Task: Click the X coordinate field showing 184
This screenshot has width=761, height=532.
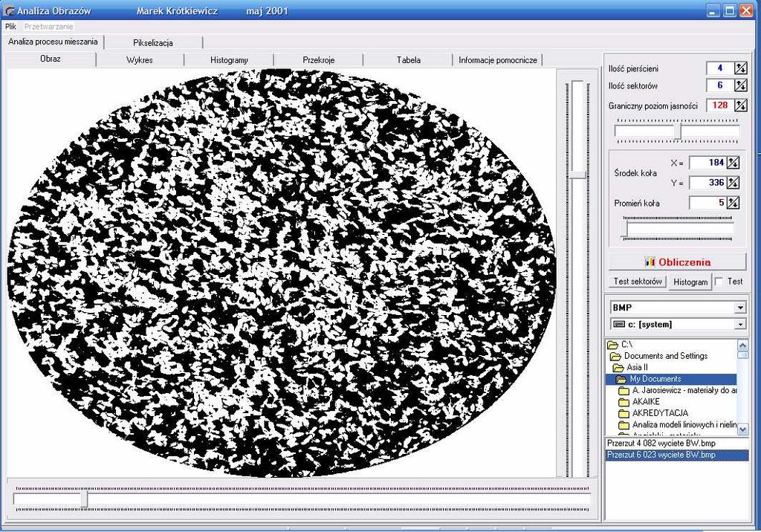Action: [707, 163]
